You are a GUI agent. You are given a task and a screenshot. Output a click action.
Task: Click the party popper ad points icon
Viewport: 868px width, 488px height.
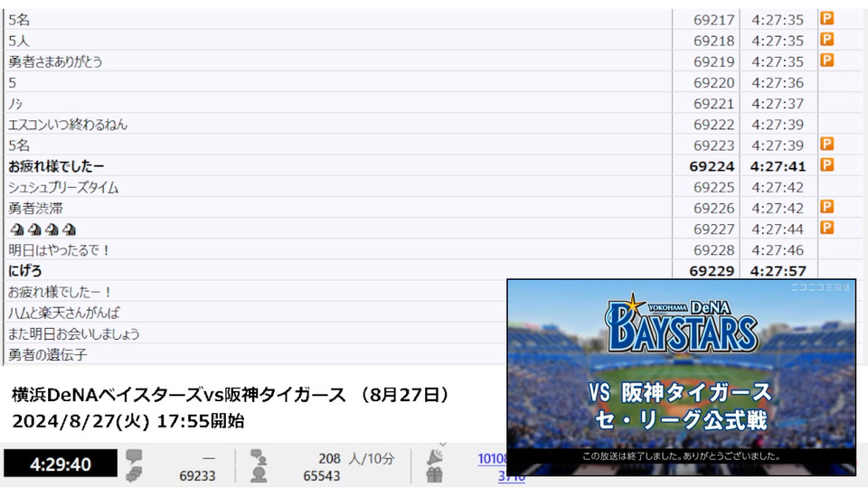[x=435, y=457]
